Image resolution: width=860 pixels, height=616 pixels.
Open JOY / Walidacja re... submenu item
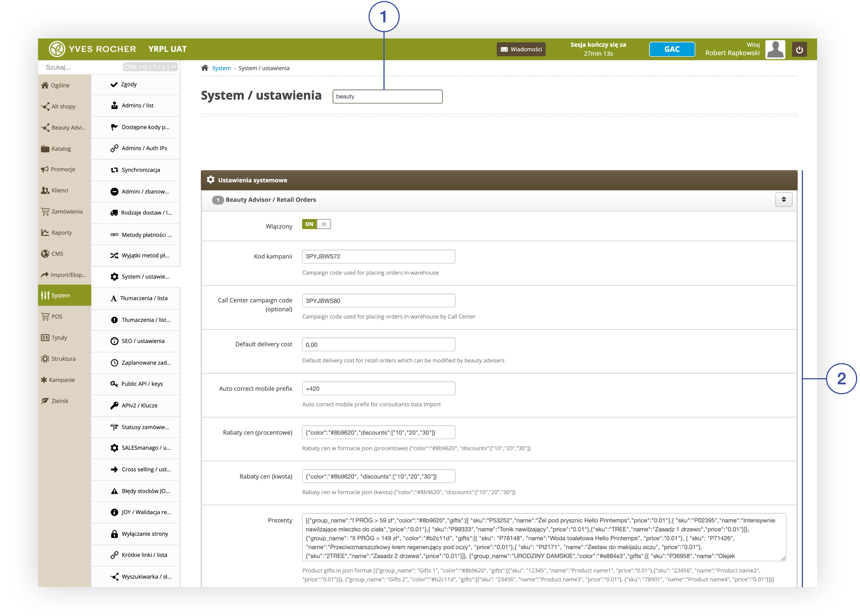pyautogui.click(x=136, y=512)
